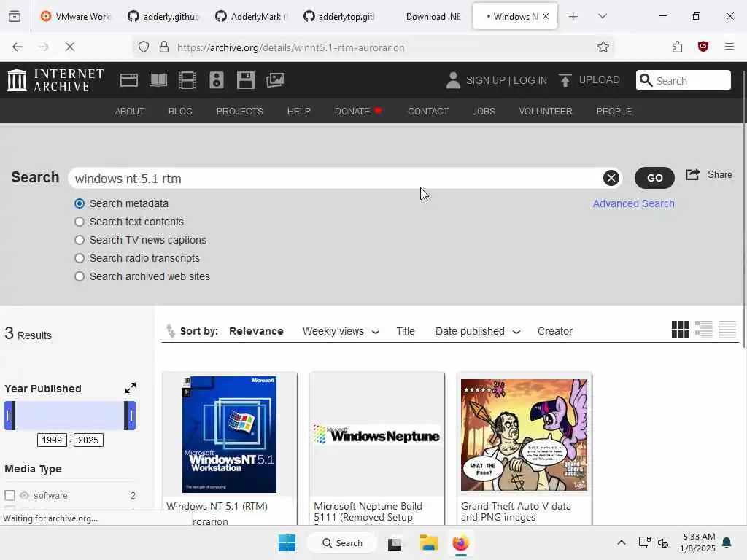Switch to the adderly.github tab
747x560 pixels.
click(x=163, y=16)
